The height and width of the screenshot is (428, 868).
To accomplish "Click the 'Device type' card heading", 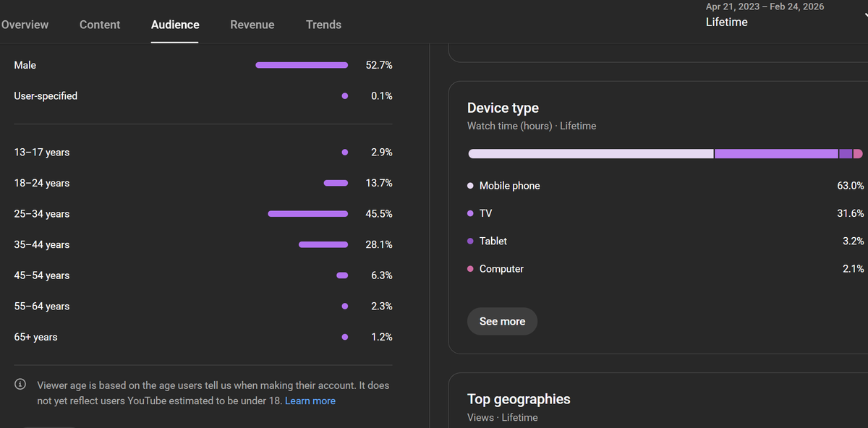I will (503, 108).
